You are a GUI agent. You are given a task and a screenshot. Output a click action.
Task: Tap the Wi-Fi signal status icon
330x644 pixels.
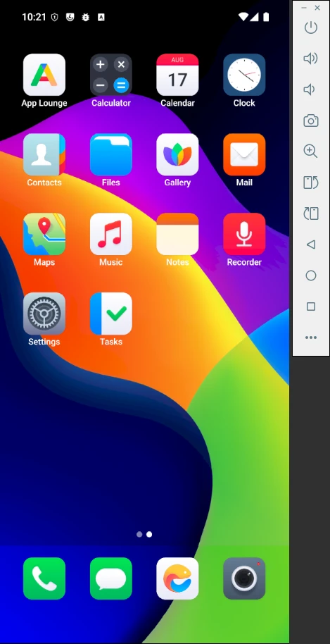coord(243,17)
